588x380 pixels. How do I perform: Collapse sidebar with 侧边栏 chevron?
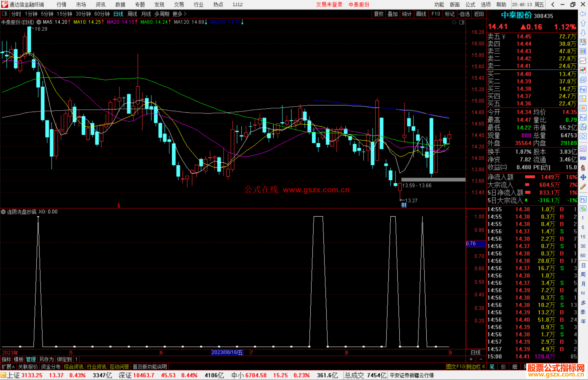pos(483,367)
